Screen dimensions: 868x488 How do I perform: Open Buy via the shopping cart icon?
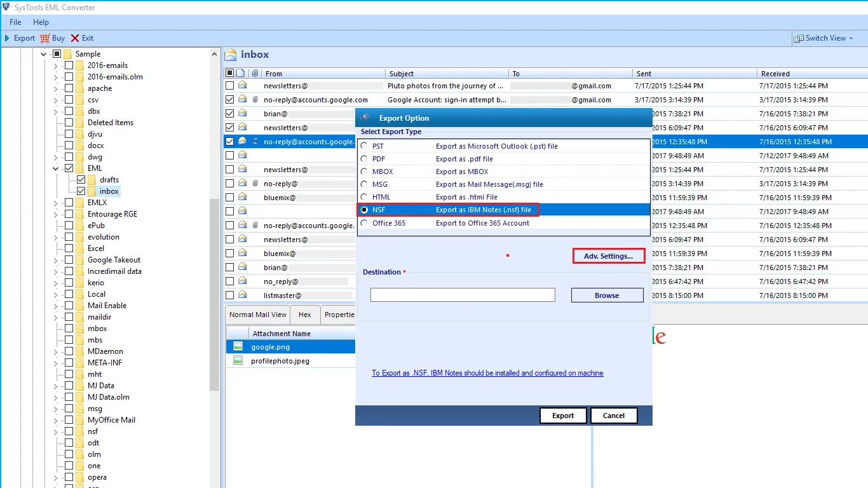[x=44, y=38]
